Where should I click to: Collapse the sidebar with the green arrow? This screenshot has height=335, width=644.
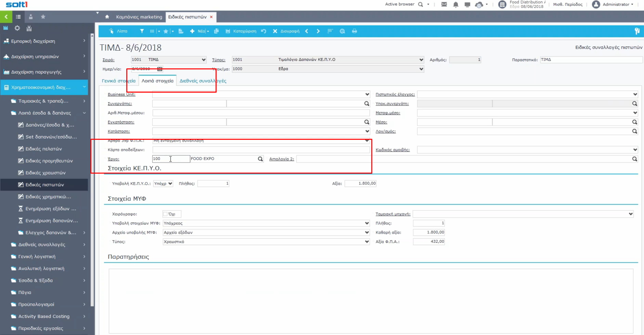(6, 17)
